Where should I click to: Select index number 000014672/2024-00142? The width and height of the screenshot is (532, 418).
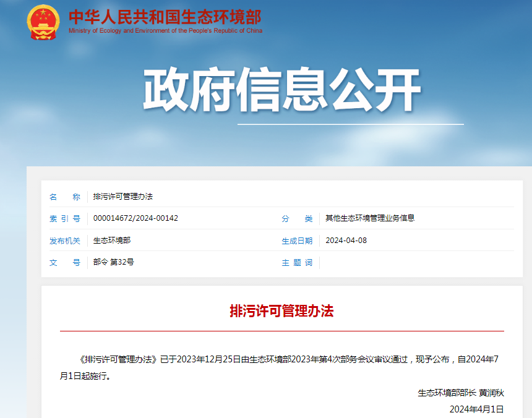135,218
